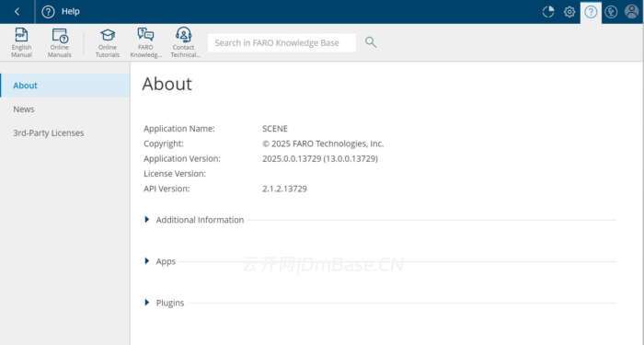This screenshot has height=345, width=644.
Task: Focus the Search in FARO Knowledge Base field
Action: click(x=282, y=42)
